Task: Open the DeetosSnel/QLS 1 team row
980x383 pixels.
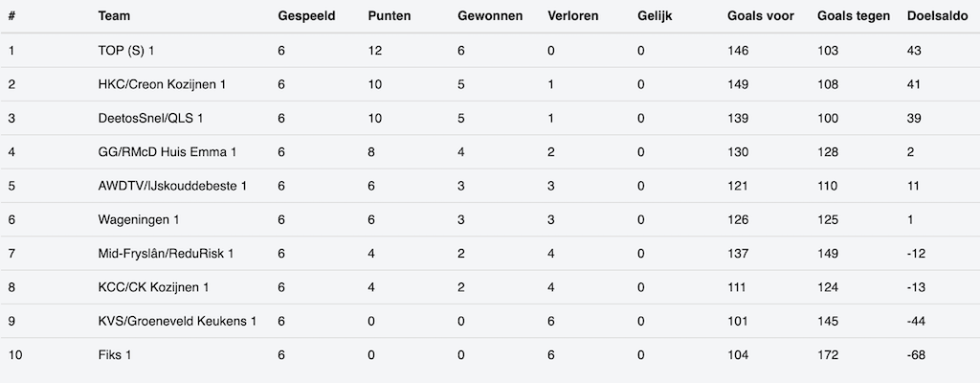Action: 150,118
